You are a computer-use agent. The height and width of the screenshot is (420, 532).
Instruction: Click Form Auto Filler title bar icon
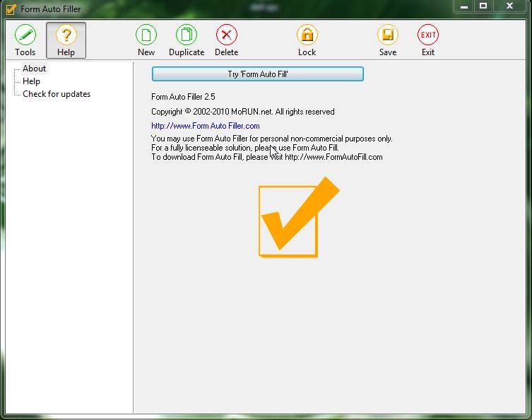click(x=11, y=8)
